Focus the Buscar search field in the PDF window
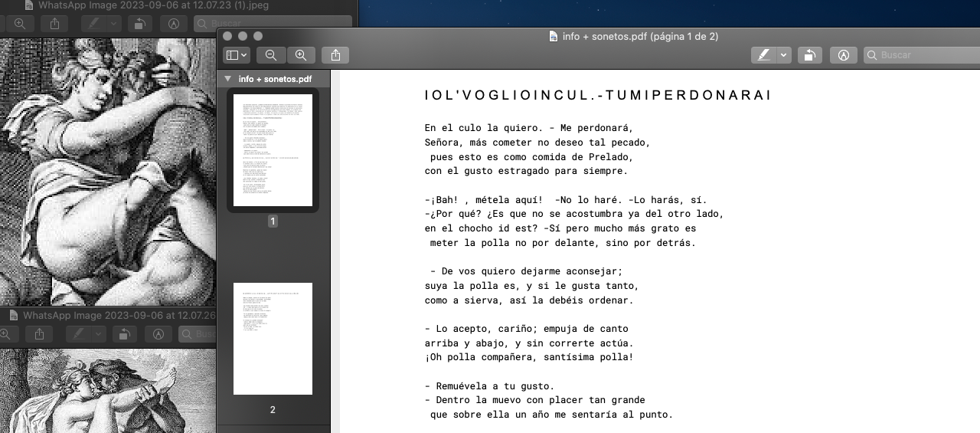The width and height of the screenshot is (980, 433). tap(922, 55)
